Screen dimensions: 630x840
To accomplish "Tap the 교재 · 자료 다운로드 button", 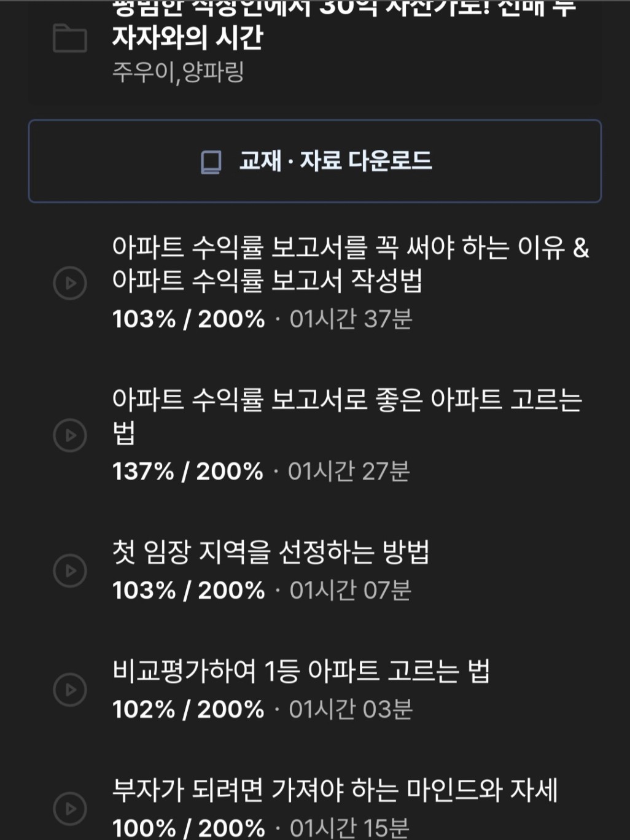I will [x=314, y=161].
